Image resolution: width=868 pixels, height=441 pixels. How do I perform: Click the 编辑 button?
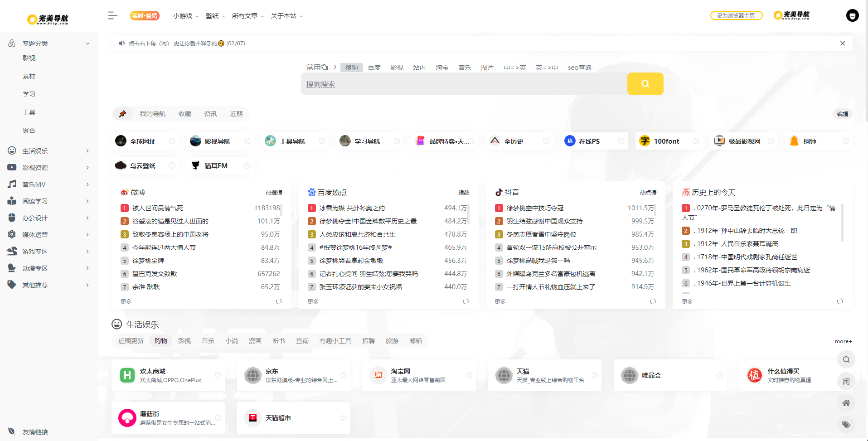[x=843, y=114]
